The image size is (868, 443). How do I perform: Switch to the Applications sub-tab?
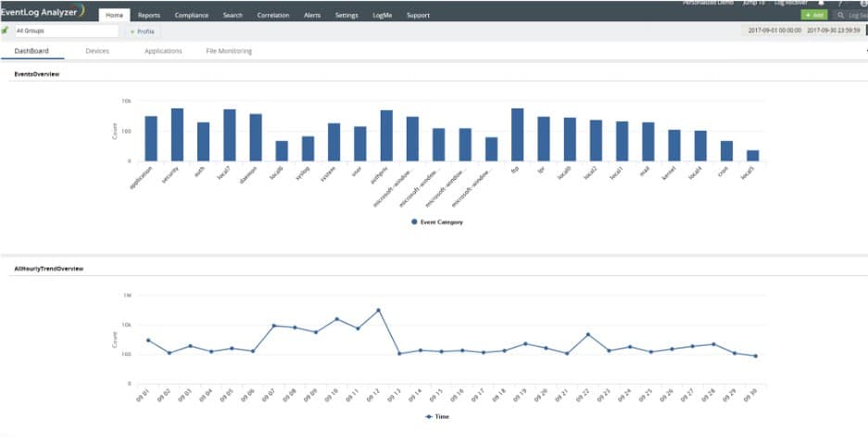pos(163,51)
